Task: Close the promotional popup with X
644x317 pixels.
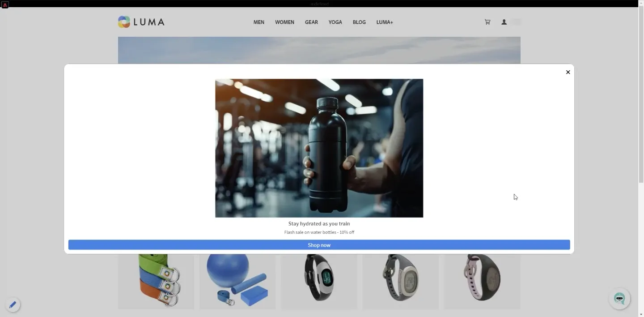Action: [x=568, y=72]
